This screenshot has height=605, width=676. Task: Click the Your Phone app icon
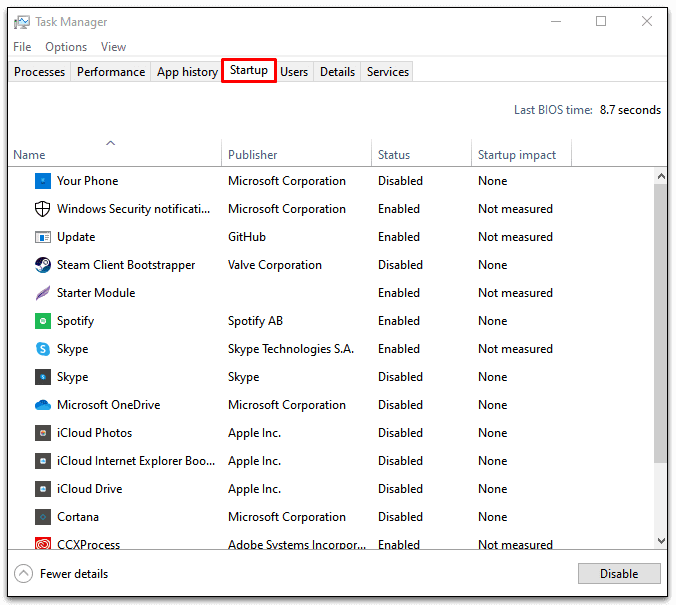point(43,181)
